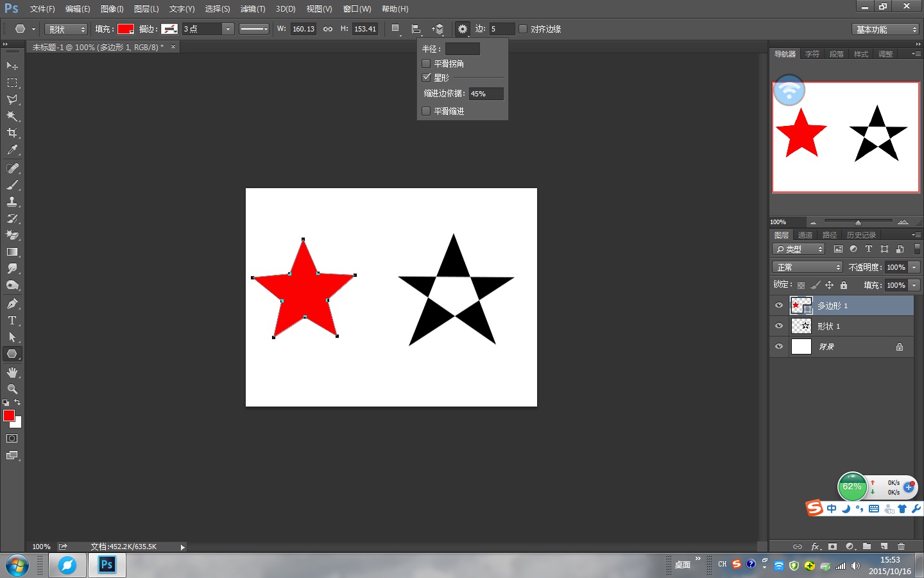Hide the 形状 1 layer
924x578 pixels.
(779, 326)
